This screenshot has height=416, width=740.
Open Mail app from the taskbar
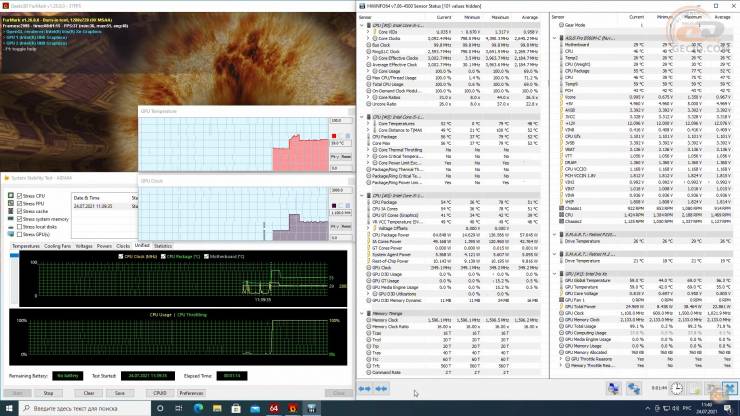255,408
